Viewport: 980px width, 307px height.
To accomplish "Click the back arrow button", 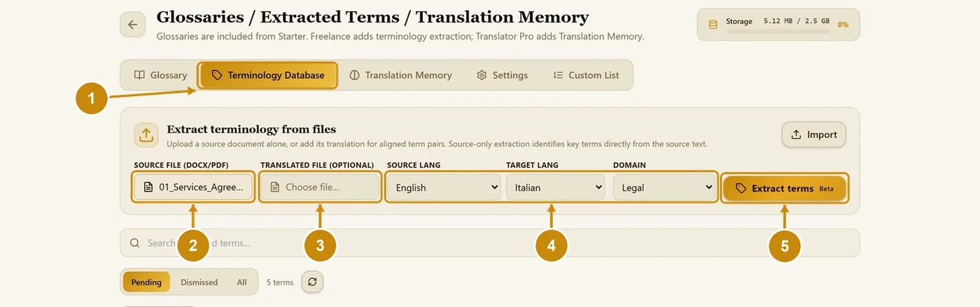I will [x=132, y=25].
